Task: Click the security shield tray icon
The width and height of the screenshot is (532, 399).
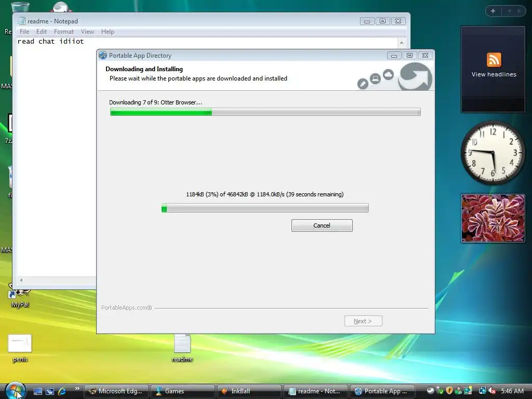Action: coord(449,391)
